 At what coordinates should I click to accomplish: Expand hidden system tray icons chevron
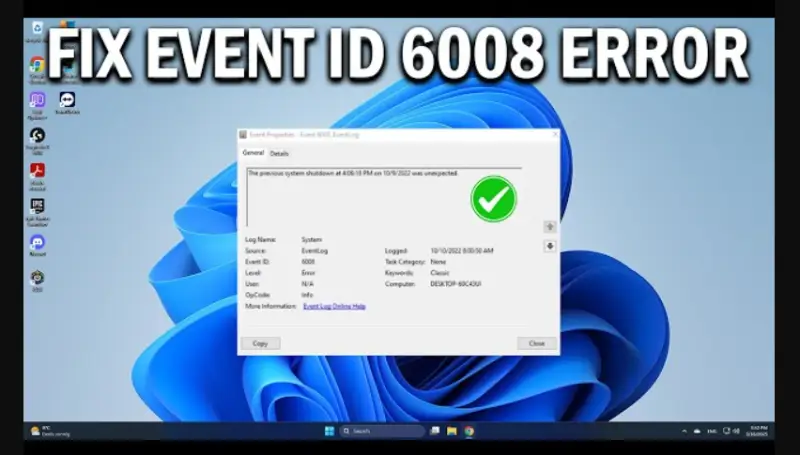coord(684,431)
